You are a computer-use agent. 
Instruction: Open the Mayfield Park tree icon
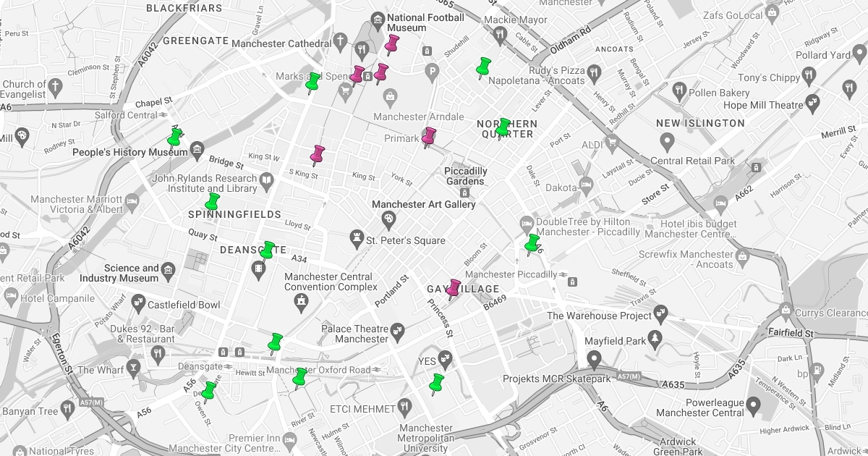tap(655, 337)
